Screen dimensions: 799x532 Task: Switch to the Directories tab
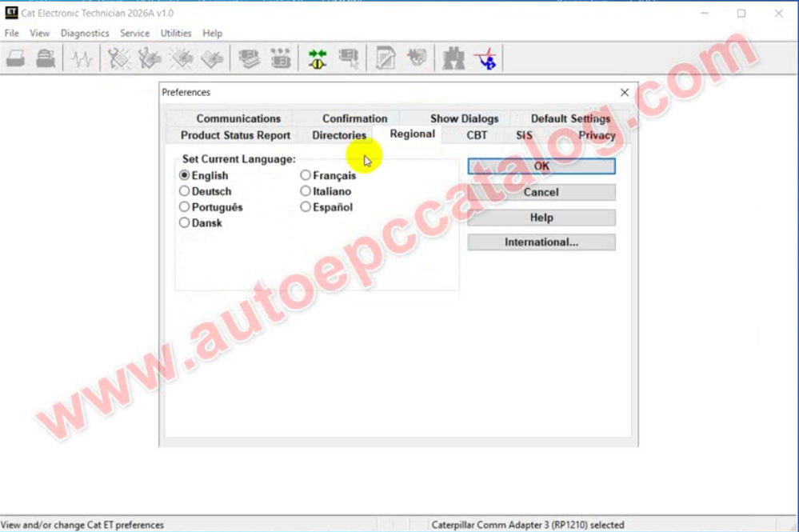339,135
